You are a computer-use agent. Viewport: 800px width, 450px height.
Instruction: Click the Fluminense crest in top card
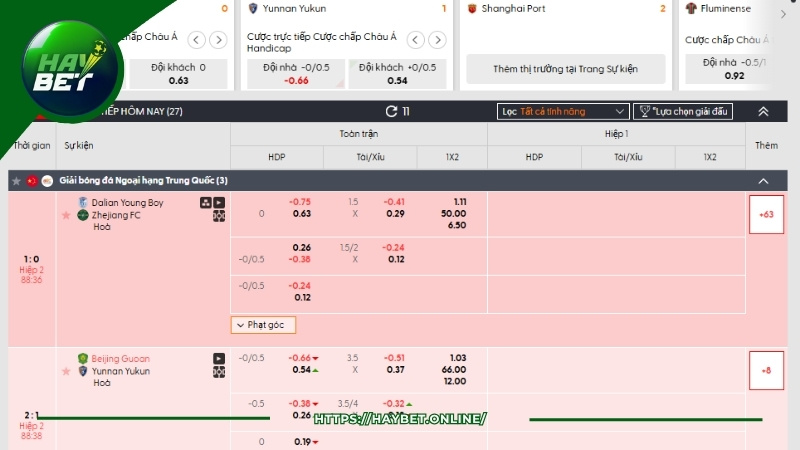[x=691, y=8]
